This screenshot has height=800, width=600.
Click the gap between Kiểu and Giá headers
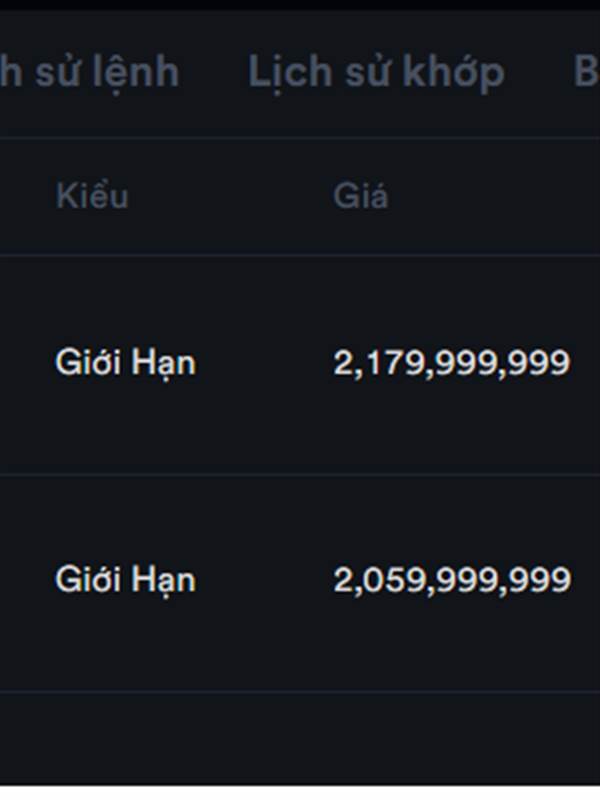pyautogui.click(x=230, y=196)
